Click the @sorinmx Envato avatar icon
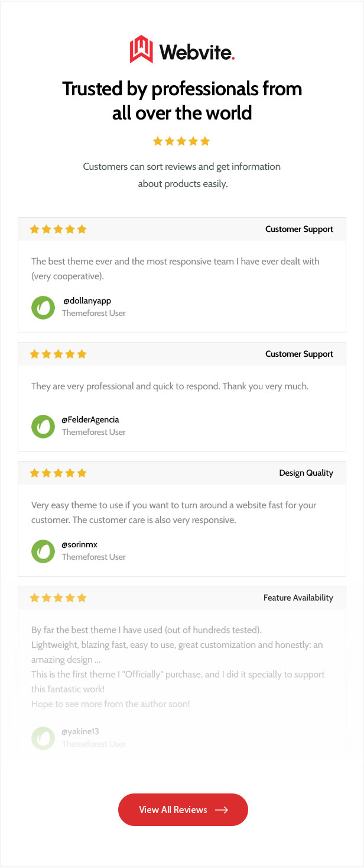The image size is (364, 868). tap(43, 551)
